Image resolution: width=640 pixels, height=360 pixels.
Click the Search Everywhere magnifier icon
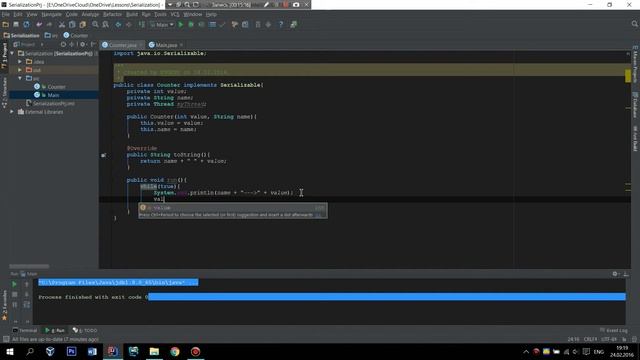pyautogui.click(x=635, y=24)
